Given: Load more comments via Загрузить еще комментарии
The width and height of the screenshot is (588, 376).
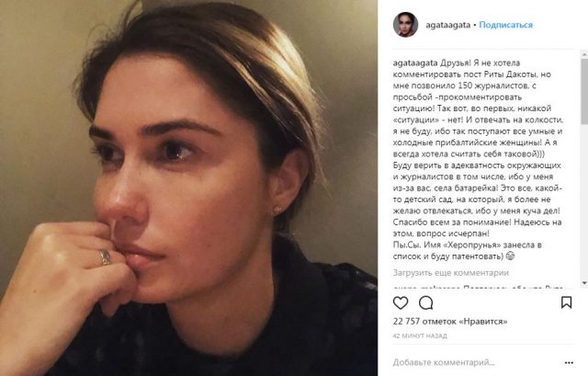Looking at the screenshot, I should (x=451, y=273).
